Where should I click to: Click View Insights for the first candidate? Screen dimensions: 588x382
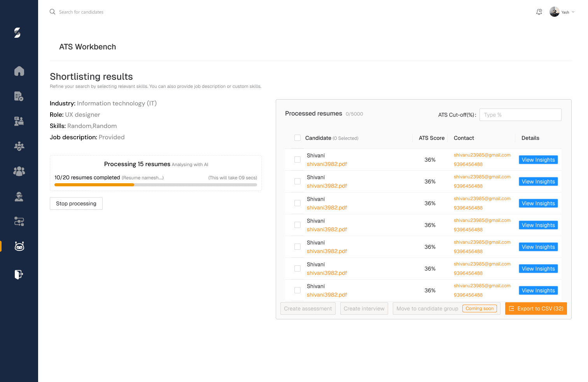coord(538,160)
